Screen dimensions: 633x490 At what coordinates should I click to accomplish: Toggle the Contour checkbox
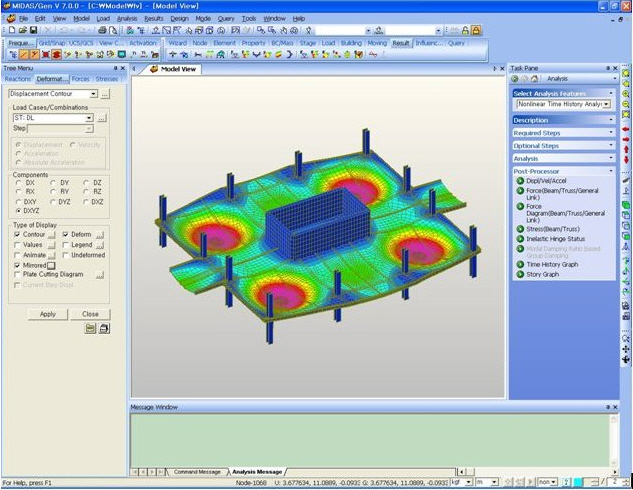pyautogui.click(x=17, y=235)
